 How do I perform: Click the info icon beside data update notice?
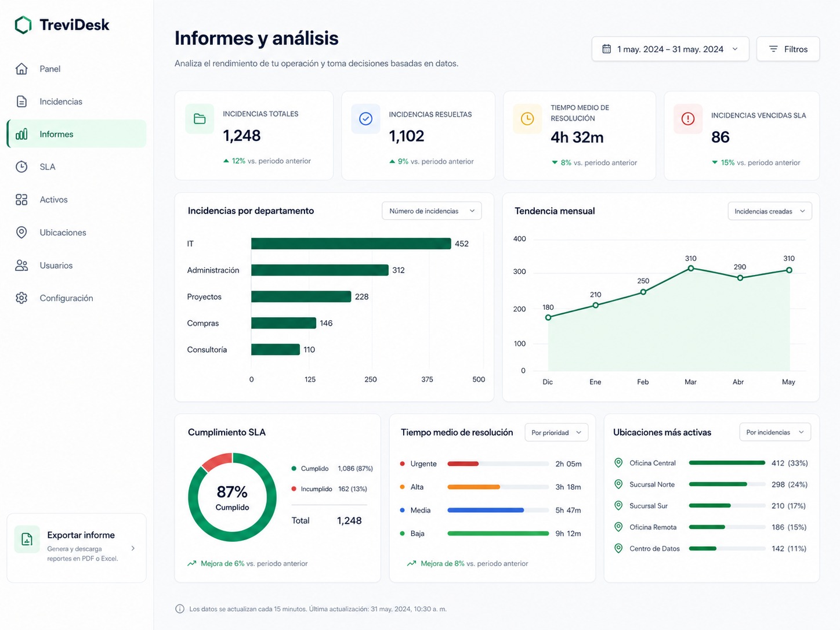coord(180,609)
